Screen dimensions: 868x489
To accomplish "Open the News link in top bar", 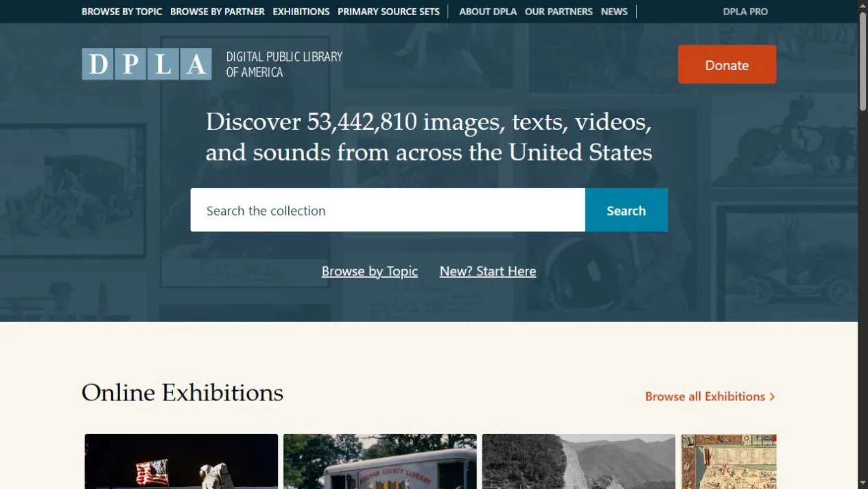I will [x=614, y=12].
